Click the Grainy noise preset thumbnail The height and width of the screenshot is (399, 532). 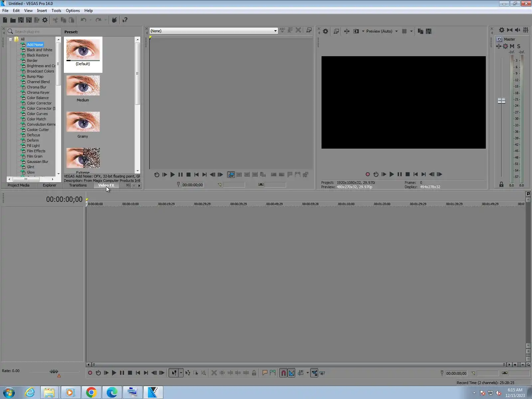click(83, 122)
